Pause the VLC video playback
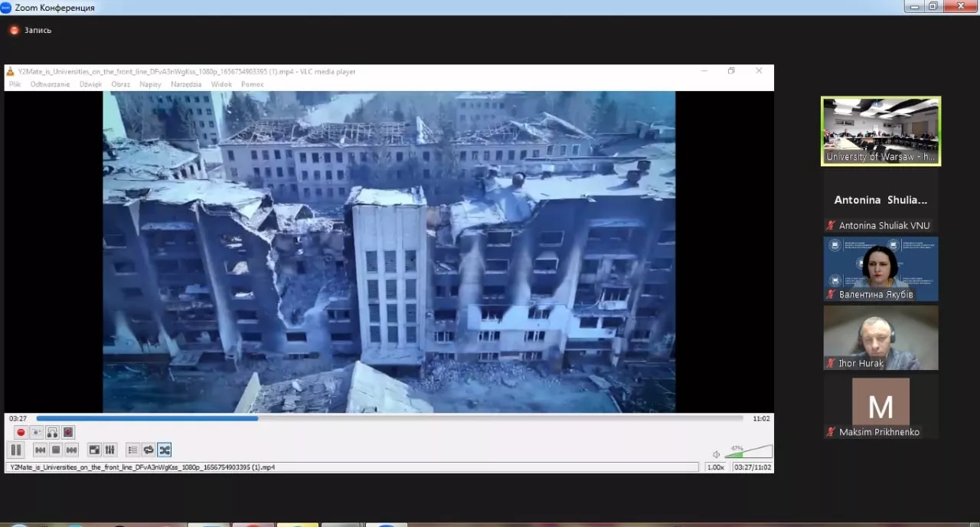Screen dimensions: 980x527 click(16, 450)
